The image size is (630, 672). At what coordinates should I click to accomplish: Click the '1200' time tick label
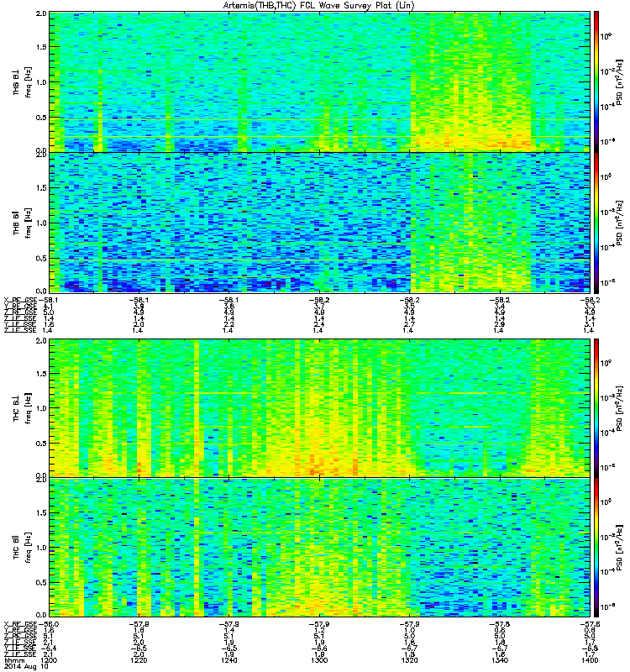[49, 660]
